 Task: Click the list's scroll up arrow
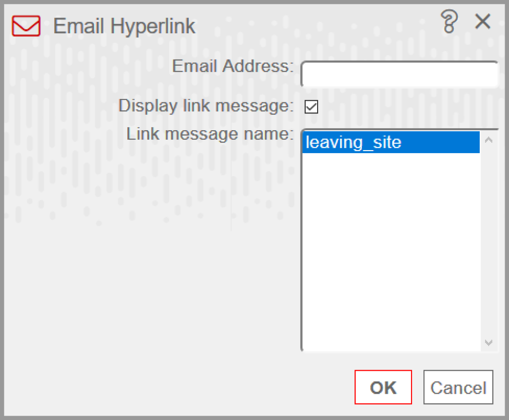(x=489, y=140)
